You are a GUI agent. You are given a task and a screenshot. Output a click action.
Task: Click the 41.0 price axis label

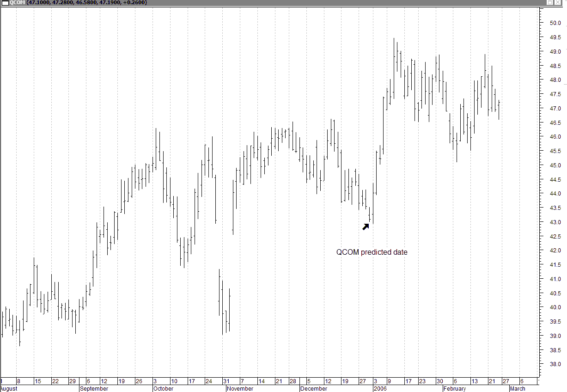(x=555, y=279)
